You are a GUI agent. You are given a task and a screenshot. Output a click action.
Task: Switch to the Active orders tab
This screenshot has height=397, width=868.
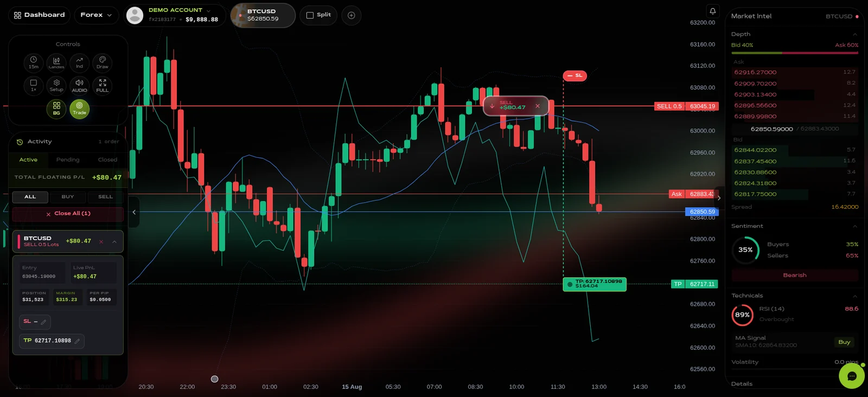[28, 160]
